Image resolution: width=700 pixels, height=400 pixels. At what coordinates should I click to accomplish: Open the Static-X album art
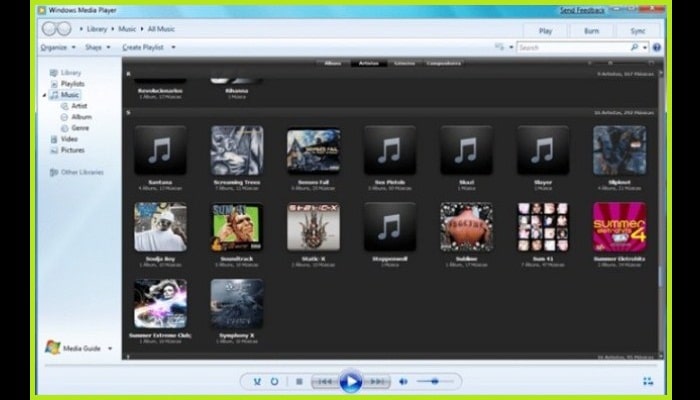pyautogui.click(x=313, y=227)
